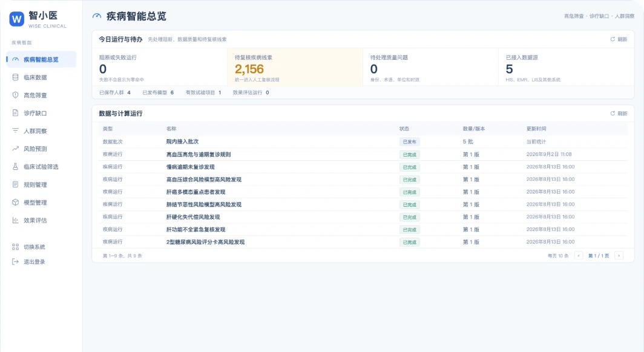Click the 效果评估 bar chart icon
Viewport: 644px width, 352px height.
click(15, 220)
